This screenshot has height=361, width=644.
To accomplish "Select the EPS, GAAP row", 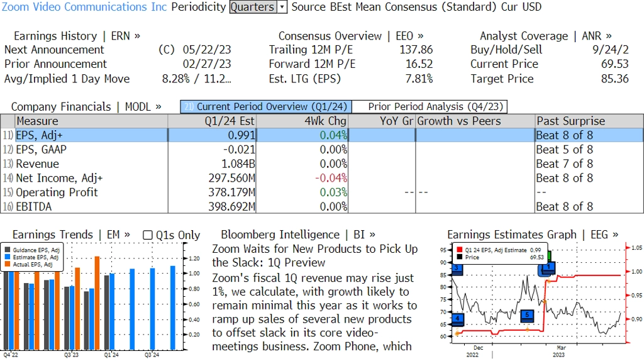I will (x=322, y=150).
